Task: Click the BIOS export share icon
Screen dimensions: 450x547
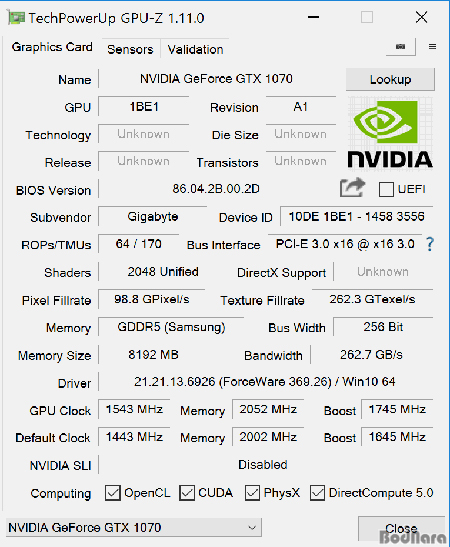Action: click(x=352, y=188)
